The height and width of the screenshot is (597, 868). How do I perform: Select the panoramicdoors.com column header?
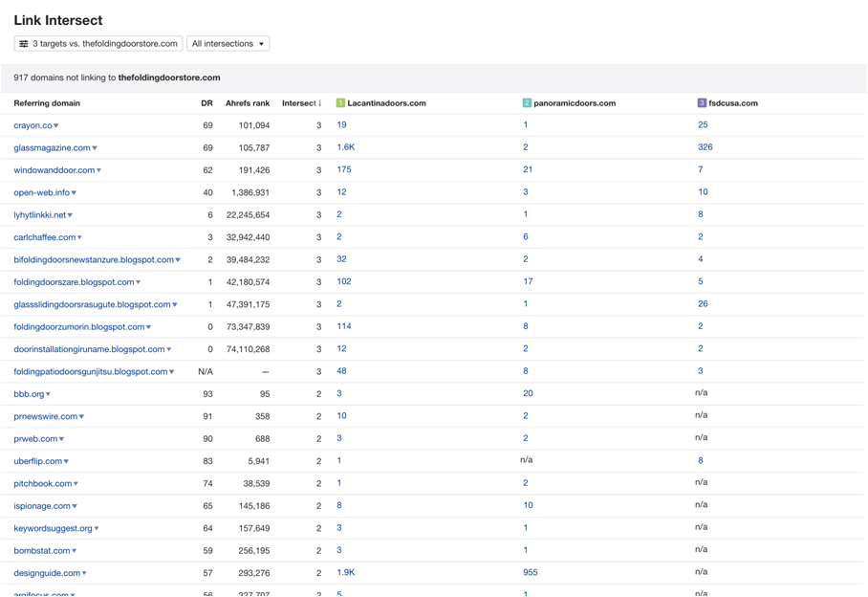575,103
